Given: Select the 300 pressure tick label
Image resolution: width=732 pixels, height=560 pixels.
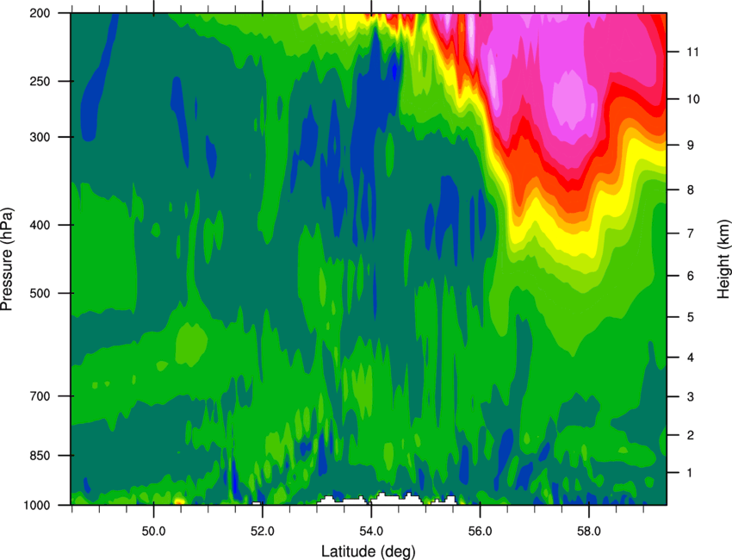Looking at the screenshot, I should (40, 137).
